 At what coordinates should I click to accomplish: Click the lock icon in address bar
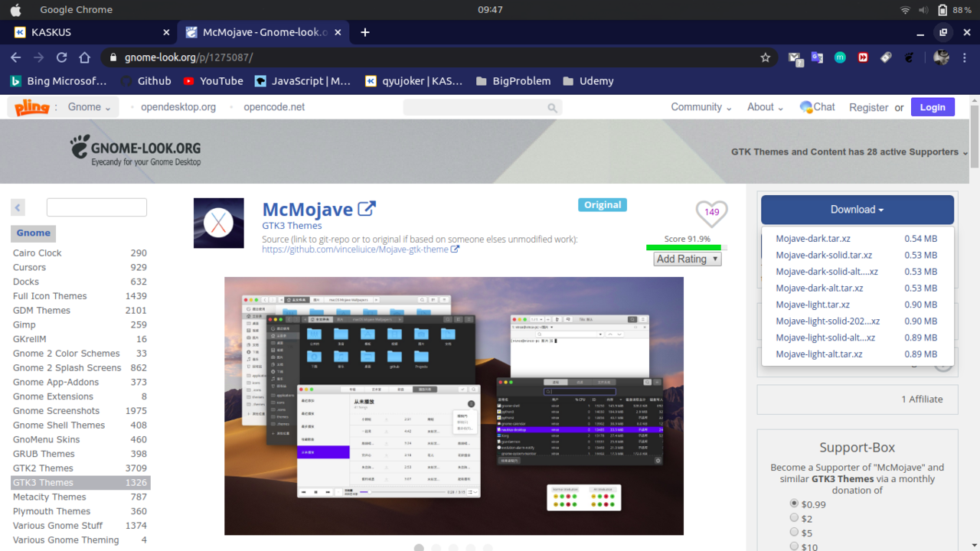[x=113, y=57]
